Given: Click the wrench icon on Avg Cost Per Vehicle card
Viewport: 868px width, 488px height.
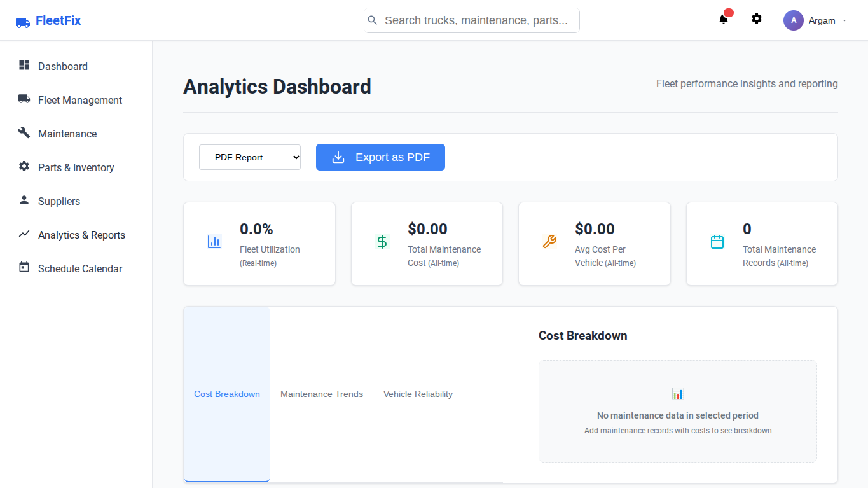Looking at the screenshot, I should click(x=549, y=241).
